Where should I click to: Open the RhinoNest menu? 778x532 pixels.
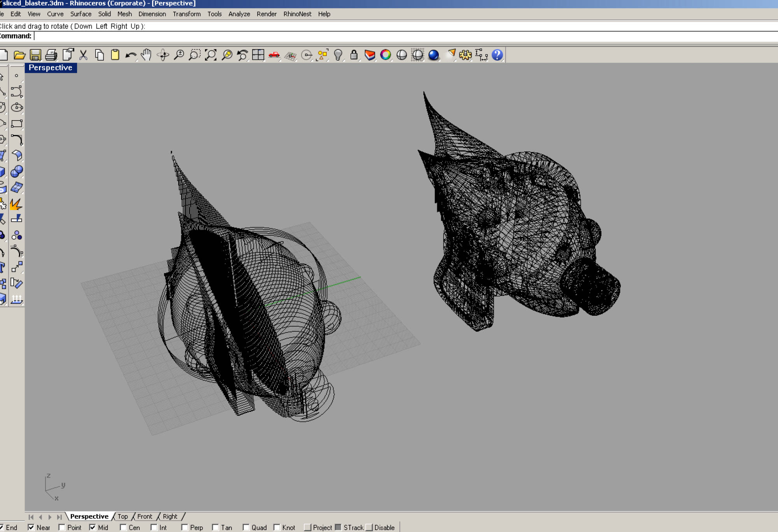[297, 14]
